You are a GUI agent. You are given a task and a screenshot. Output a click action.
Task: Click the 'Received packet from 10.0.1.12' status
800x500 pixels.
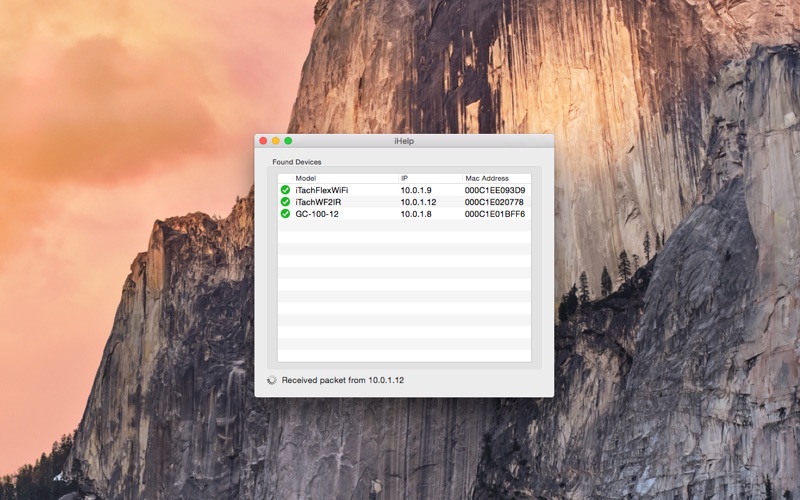(342, 380)
